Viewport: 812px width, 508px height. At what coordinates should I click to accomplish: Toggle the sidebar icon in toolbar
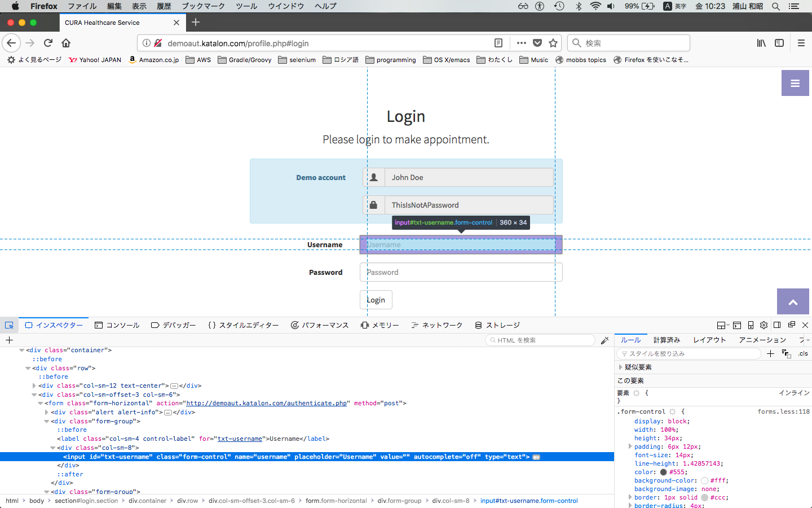[779, 43]
